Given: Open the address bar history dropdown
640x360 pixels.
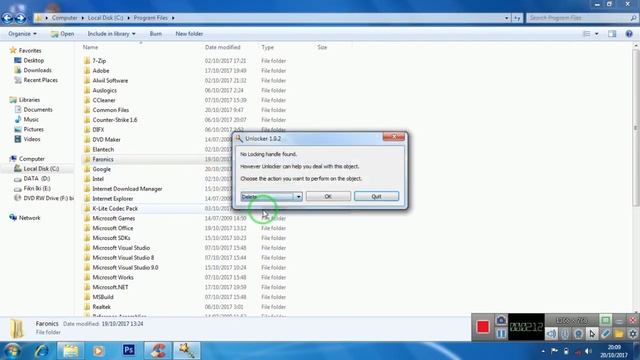Looking at the screenshot, I should 507,18.
